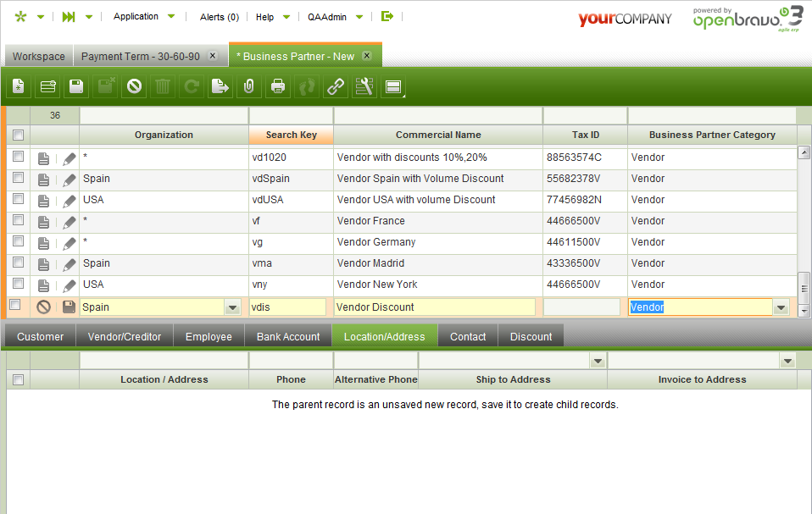This screenshot has width=812, height=514.
Task: Expand the Help menu arrow
Action: coord(286,17)
